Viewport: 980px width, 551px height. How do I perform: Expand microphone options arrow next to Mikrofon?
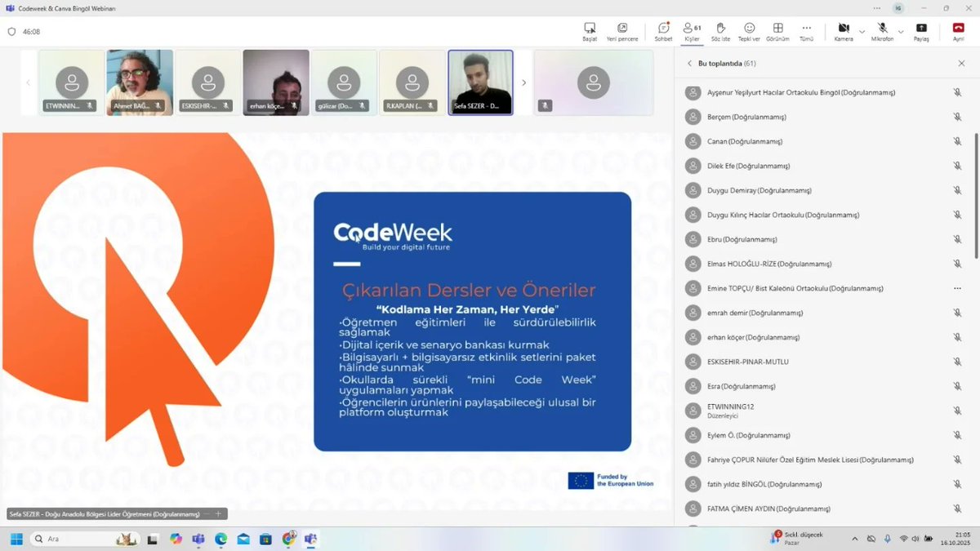pos(900,32)
